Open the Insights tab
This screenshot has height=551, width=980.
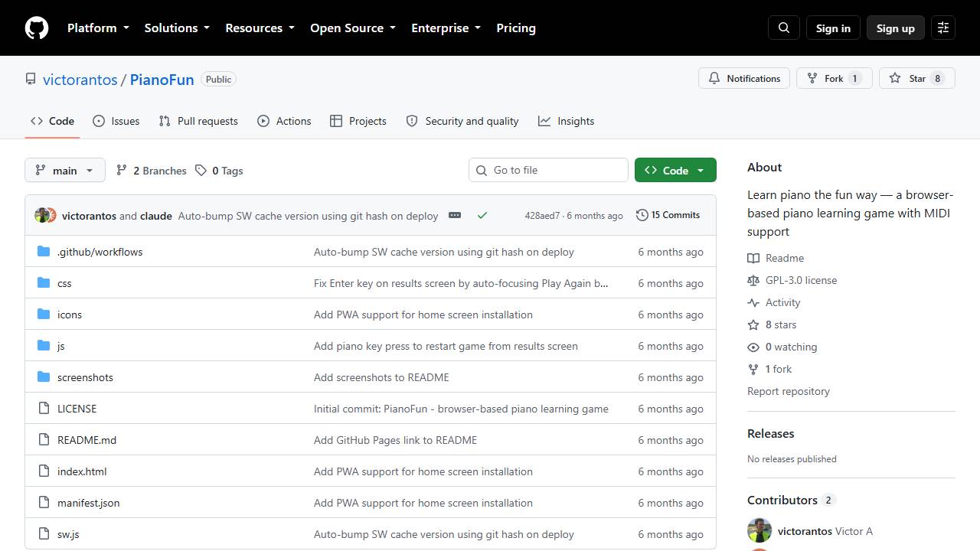[x=567, y=121]
